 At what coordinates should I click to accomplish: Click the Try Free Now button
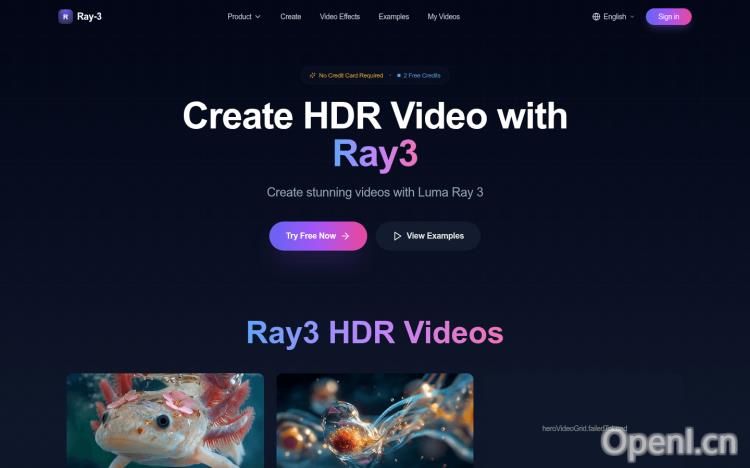(318, 236)
